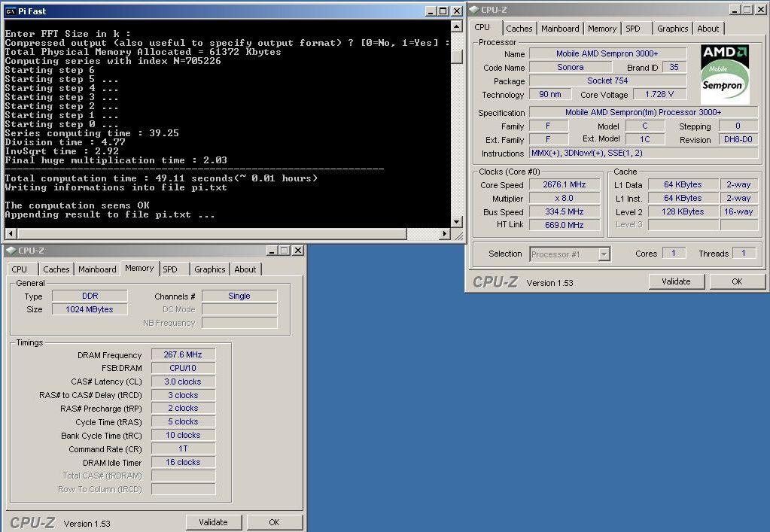
Task: Click the Cycle Time (tRAS) value '5 clocks'
Action: (x=183, y=421)
